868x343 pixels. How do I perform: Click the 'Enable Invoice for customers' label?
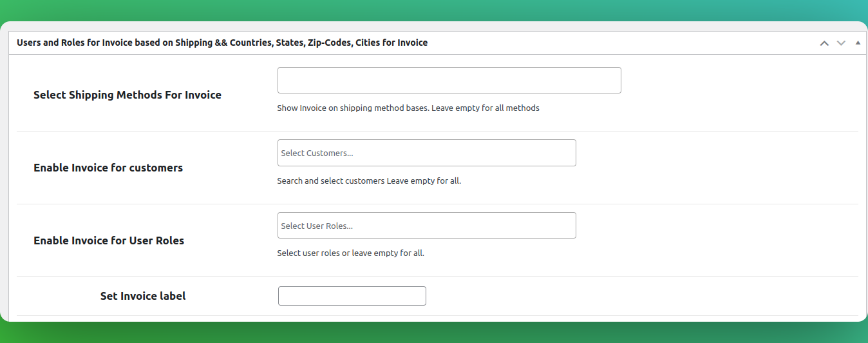tap(108, 168)
